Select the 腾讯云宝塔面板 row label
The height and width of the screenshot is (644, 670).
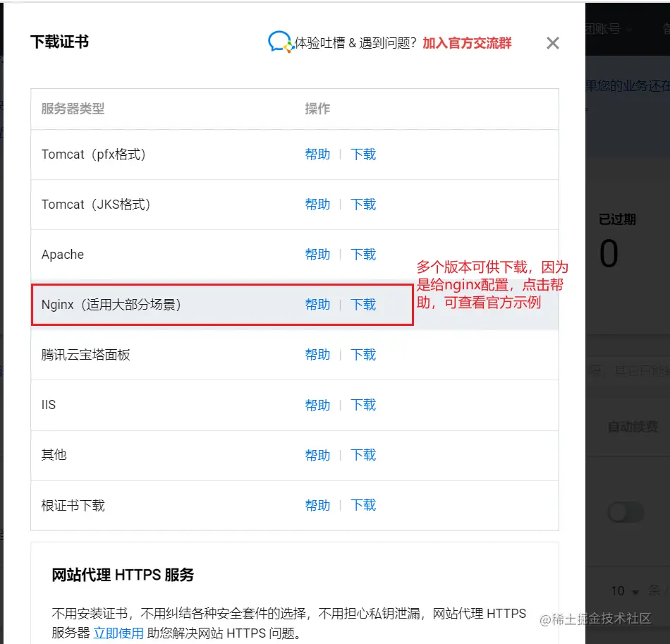tap(85, 355)
